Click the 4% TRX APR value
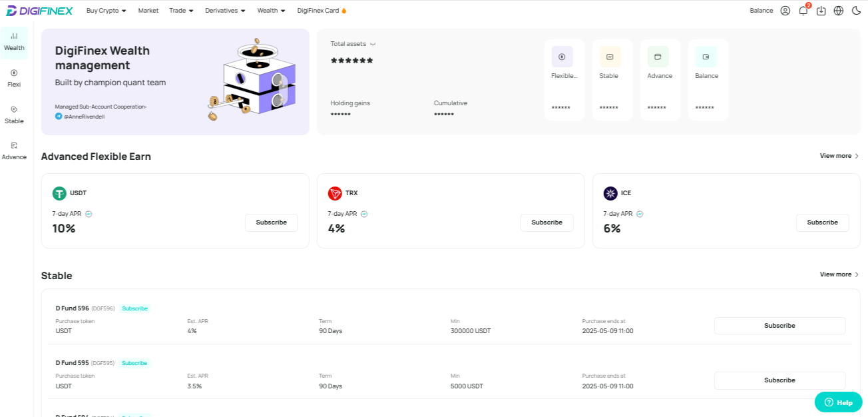868x417 pixels. tap(336, 228)
